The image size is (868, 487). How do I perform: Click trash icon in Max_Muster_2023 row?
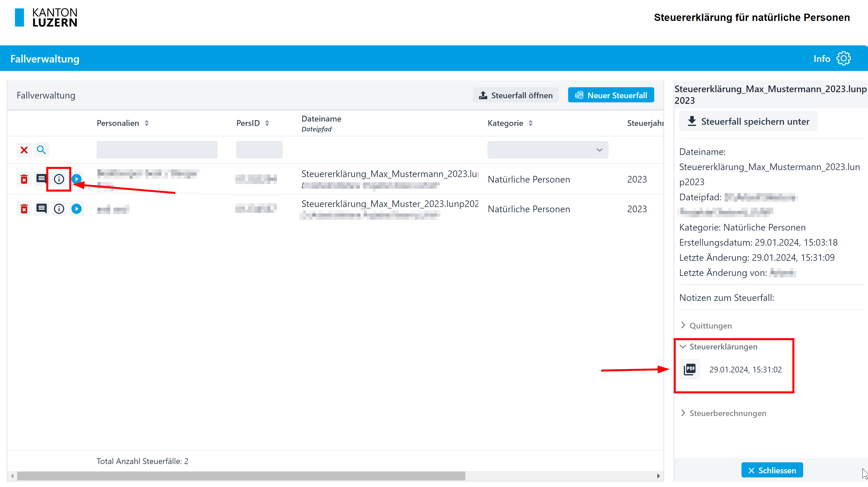pyautogui.click(x=24, y=209)
